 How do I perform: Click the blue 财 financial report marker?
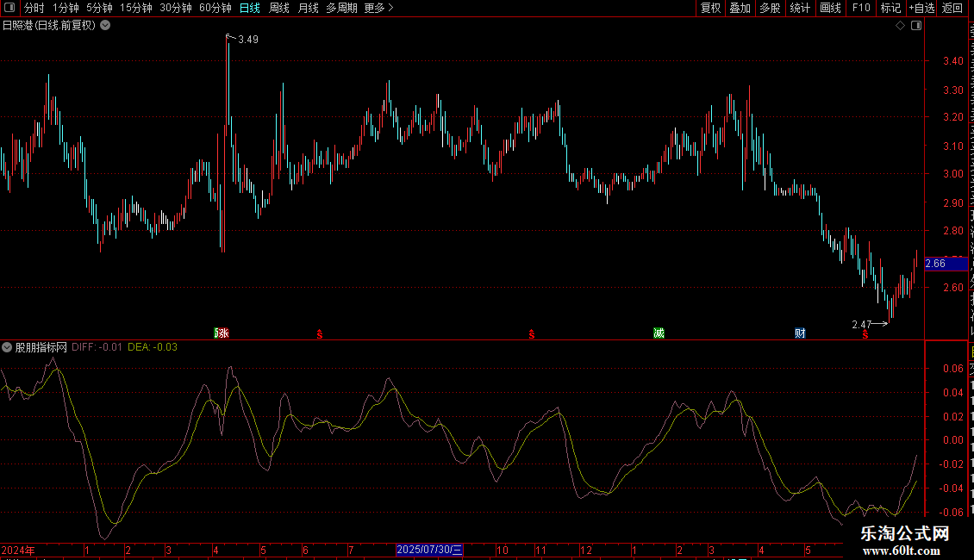[800, 333]
